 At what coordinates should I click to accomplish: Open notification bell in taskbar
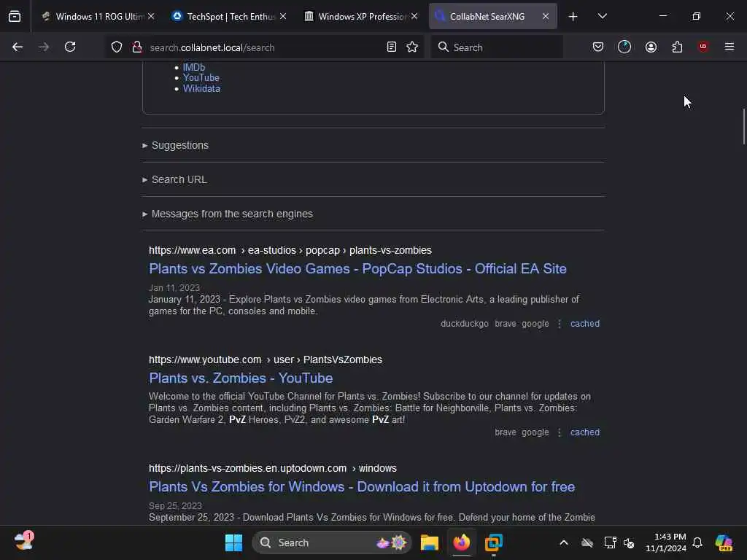click(x=697, y=542)
